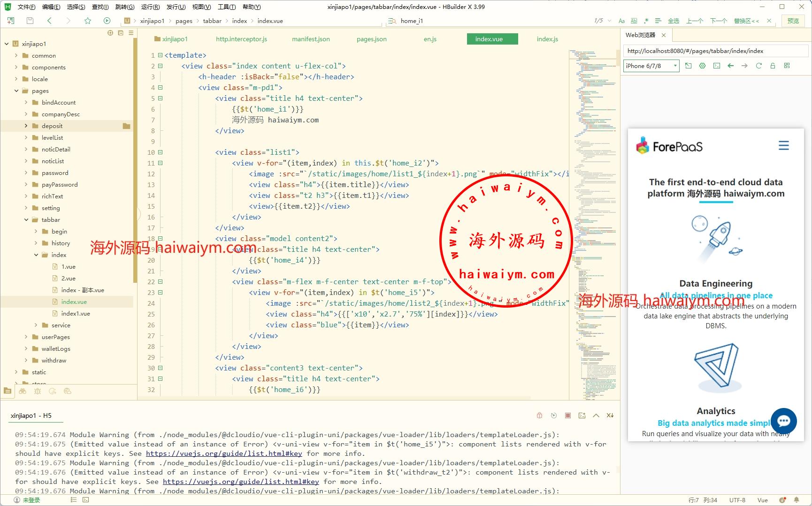
Task: Click the red stop icon in console
Action: click(568, 415)
